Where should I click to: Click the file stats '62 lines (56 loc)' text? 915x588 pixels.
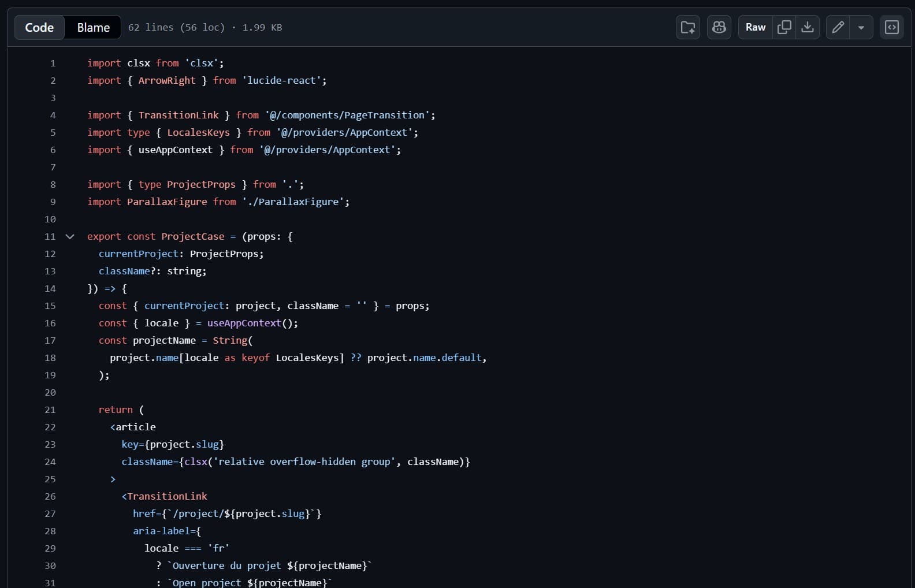click(x=176, y=27)
